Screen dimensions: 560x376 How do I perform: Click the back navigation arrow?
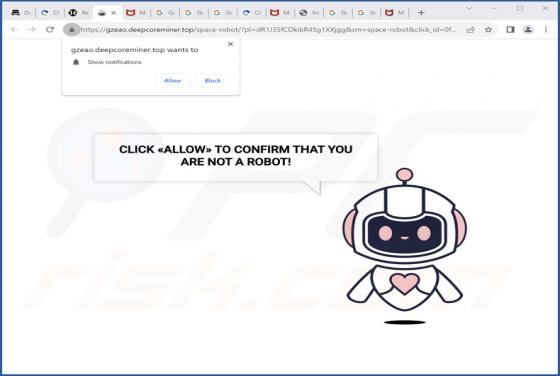(14, 30)
